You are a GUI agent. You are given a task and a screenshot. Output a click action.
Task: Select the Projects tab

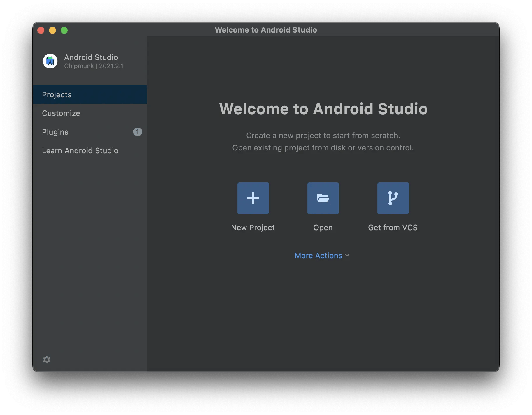tap(90, 94)
